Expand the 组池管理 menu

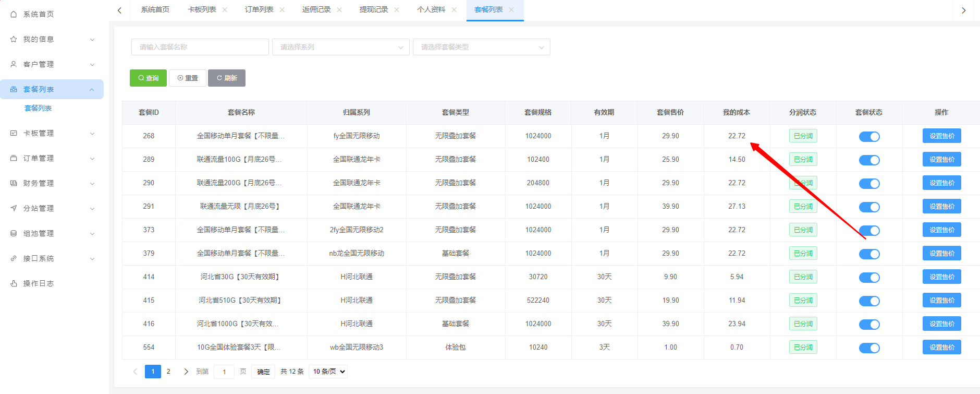click(x=92, y=233)
